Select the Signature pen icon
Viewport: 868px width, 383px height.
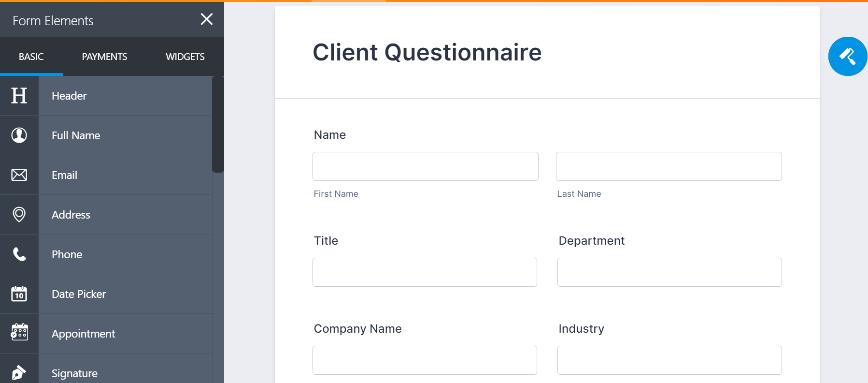coord(19,373)
